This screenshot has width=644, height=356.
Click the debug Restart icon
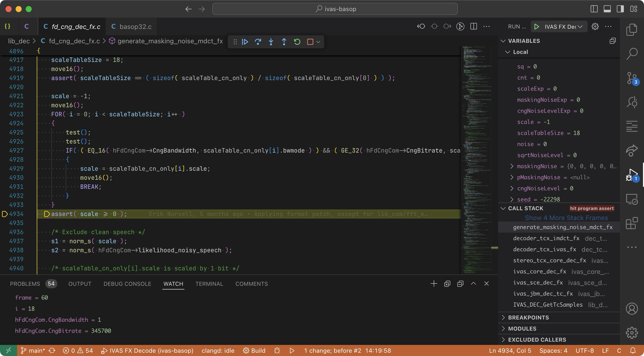297,42
